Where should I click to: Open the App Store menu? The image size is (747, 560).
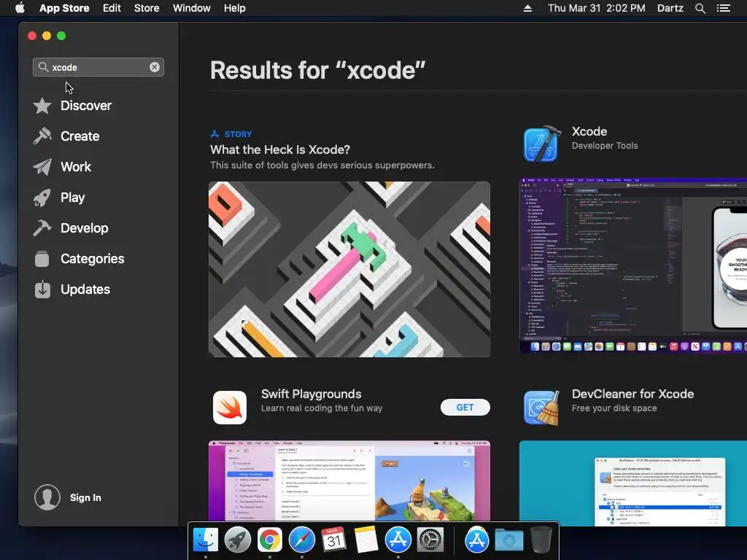pyautogui.click(x=64, y=8)
